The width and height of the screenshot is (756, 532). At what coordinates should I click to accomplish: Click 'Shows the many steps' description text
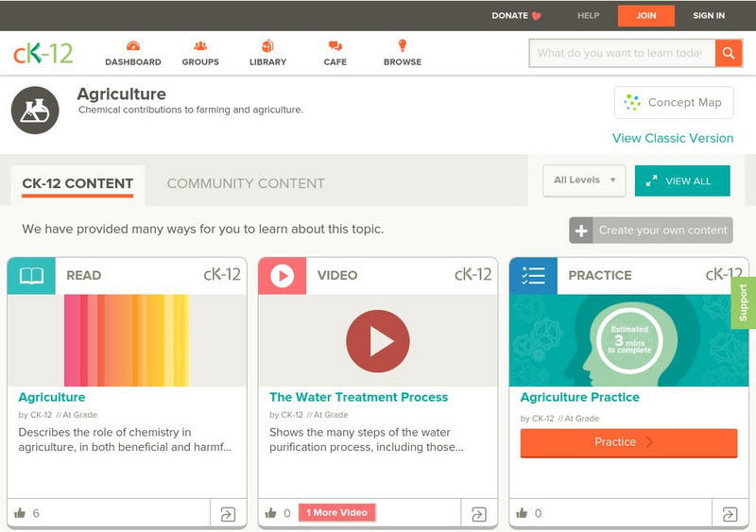click(x=367, y=440)
